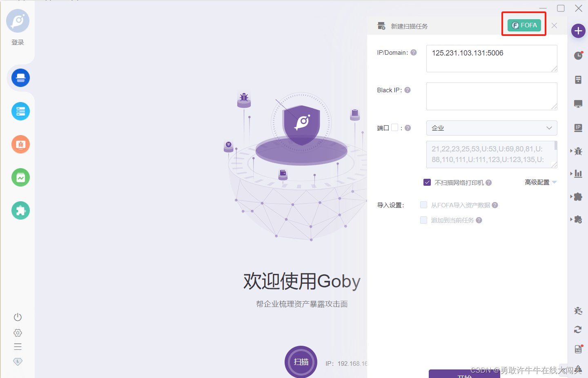Click the scrollbar of the port list box
Screen dimensions: 588x378
tap(556, 146)
